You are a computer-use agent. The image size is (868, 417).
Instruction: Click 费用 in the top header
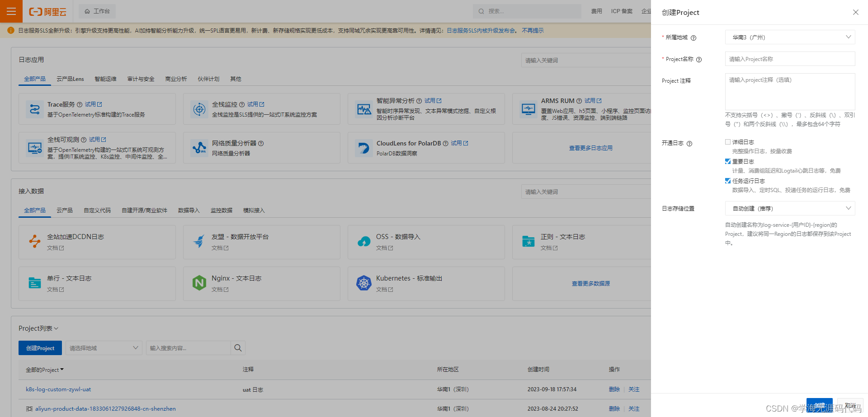coord(596,11)
